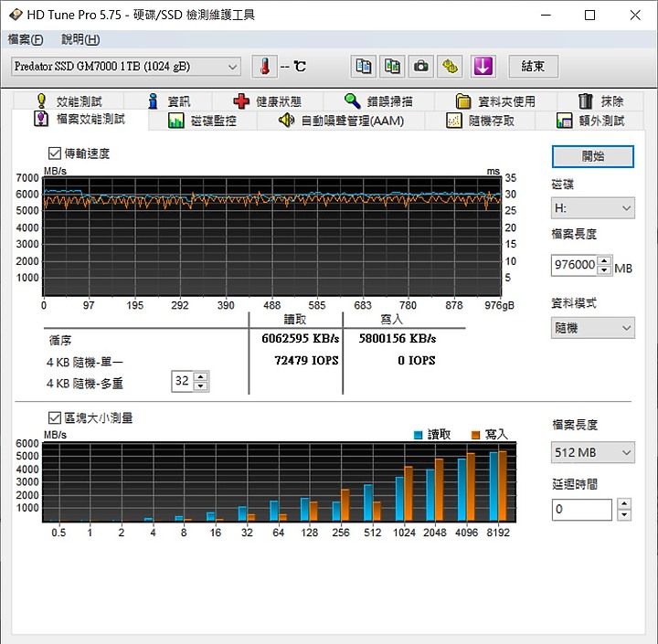Switch to the 資訊 tab
Viewport: 658px width, 644px height.
(x=169, y=101)
